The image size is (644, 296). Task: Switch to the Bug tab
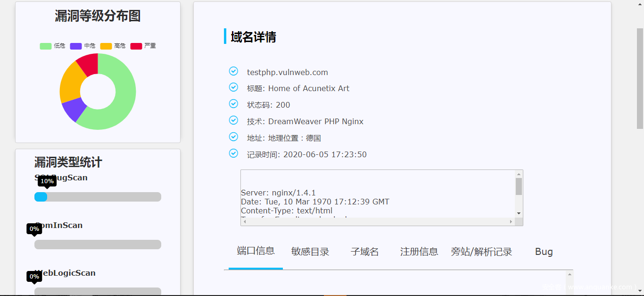544,252
